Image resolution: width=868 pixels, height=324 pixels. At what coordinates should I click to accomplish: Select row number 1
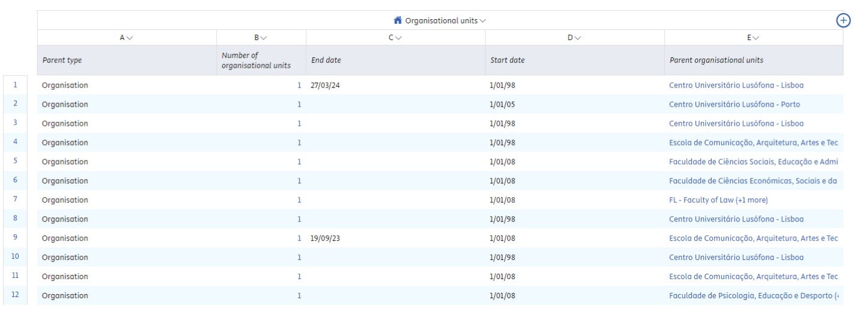pos(16,84)
